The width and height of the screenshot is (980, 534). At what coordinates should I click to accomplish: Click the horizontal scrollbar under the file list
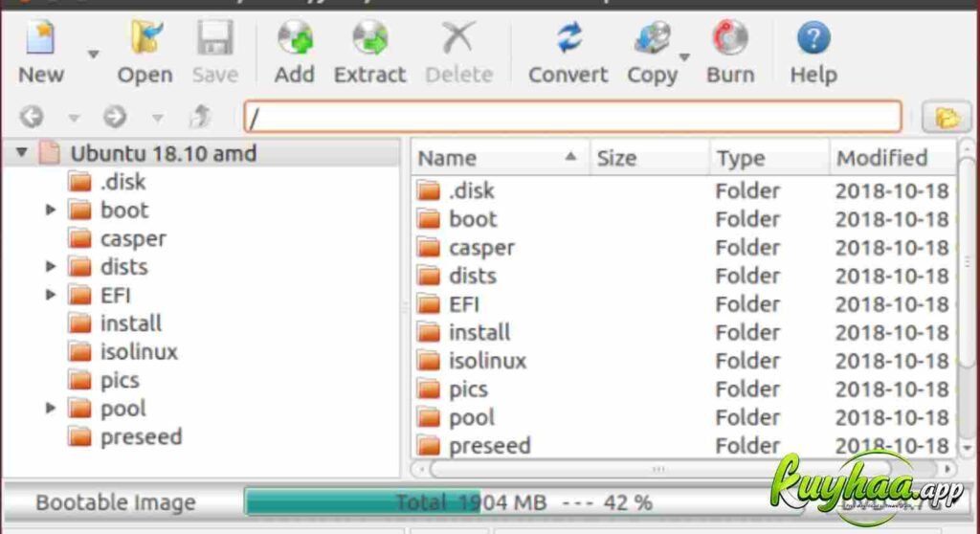(662, 469)
